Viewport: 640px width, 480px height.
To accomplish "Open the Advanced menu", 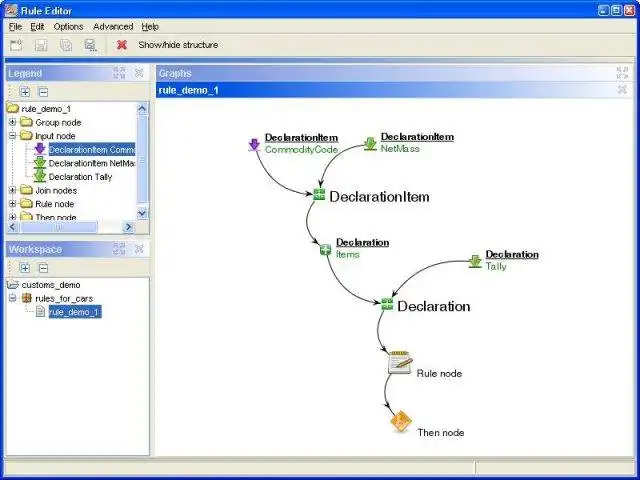I will [113, 27].
